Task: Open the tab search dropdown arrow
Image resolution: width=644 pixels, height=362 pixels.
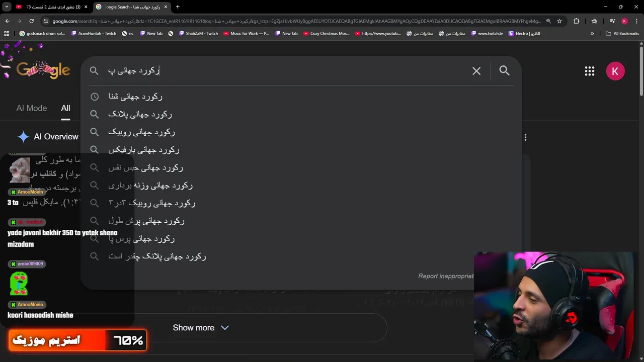Action: pyautogui.click(x=7, y=7)
